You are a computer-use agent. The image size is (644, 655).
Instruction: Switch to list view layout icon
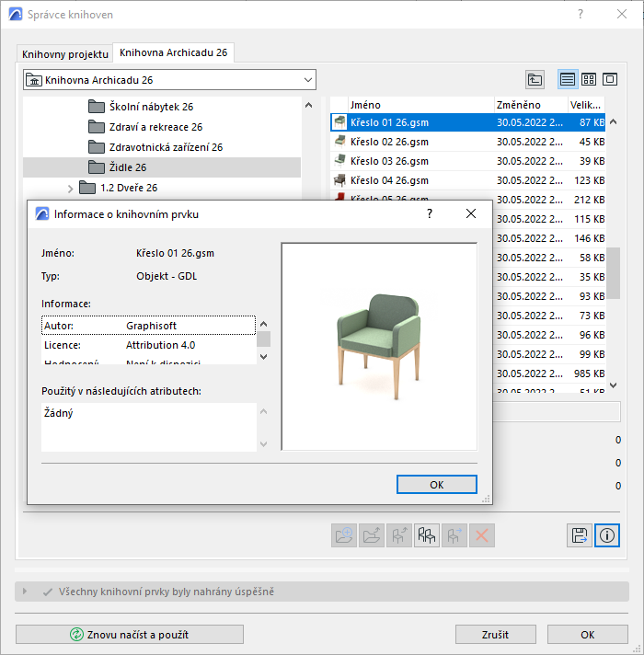568,79
